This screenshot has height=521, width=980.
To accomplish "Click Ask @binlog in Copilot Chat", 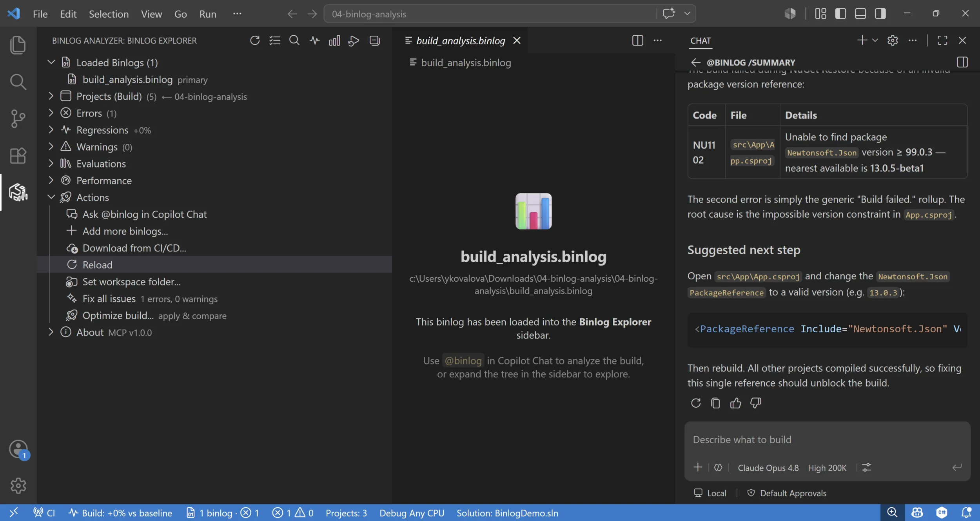I will (x=144, y=214).
